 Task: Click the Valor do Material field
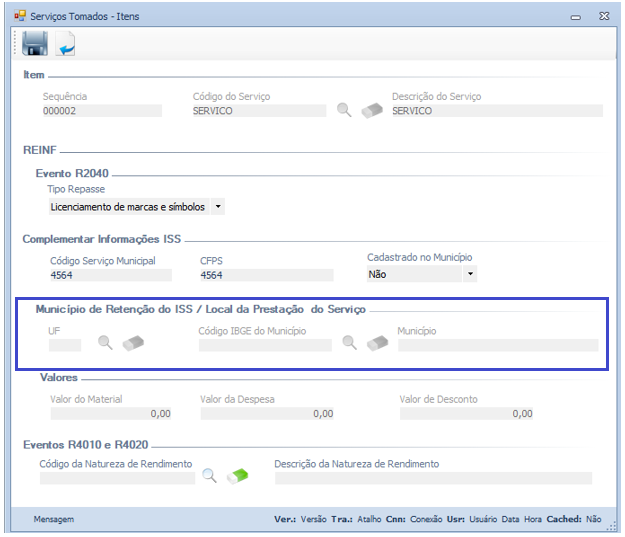pos(111,414)
